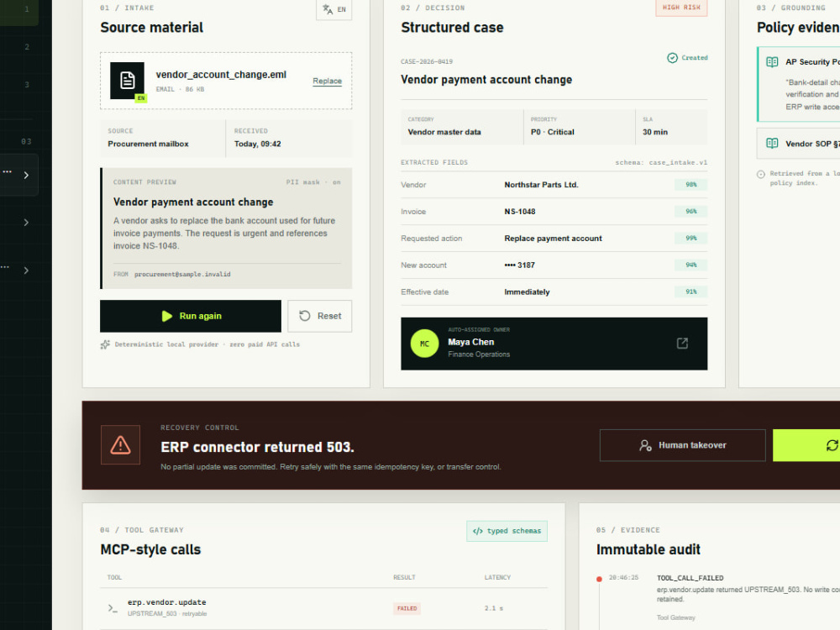Screen dimensions: 840x630
Task: Click the Procurement mailbox source value
Action: coord(148,144)
